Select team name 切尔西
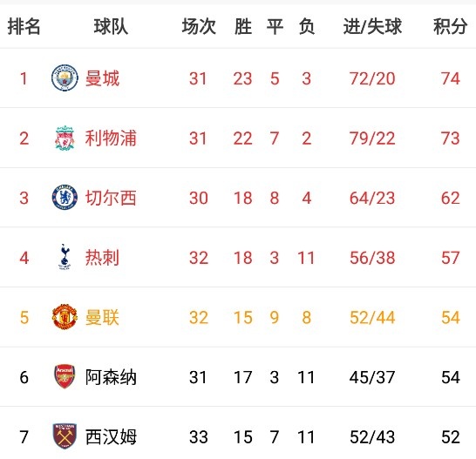476x459 pixels. (111, 198)
